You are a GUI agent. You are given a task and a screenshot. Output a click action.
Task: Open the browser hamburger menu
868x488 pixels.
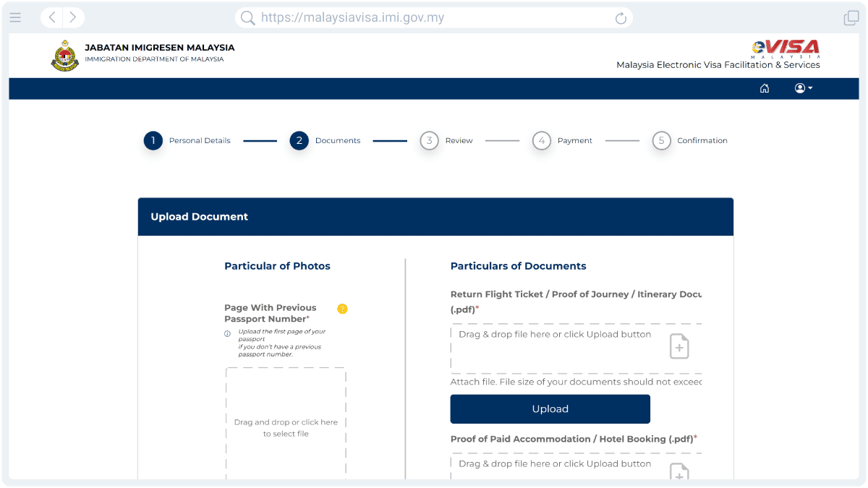[x=15, y=17]
